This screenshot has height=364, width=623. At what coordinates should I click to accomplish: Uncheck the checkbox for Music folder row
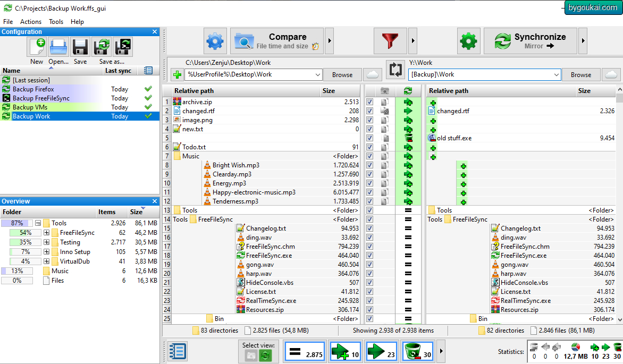[370, 156]
